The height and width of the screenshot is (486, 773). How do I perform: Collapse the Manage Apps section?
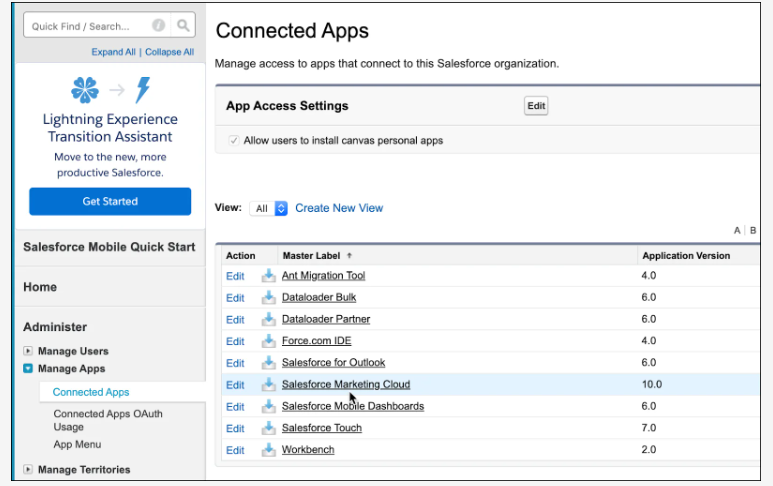pyautogui.click(x=28, y=368)
